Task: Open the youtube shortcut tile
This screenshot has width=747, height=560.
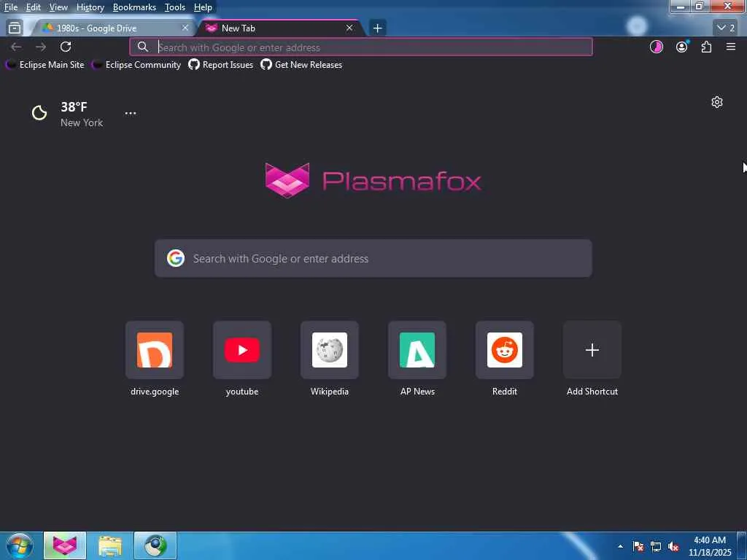Action: coord(242,350)
